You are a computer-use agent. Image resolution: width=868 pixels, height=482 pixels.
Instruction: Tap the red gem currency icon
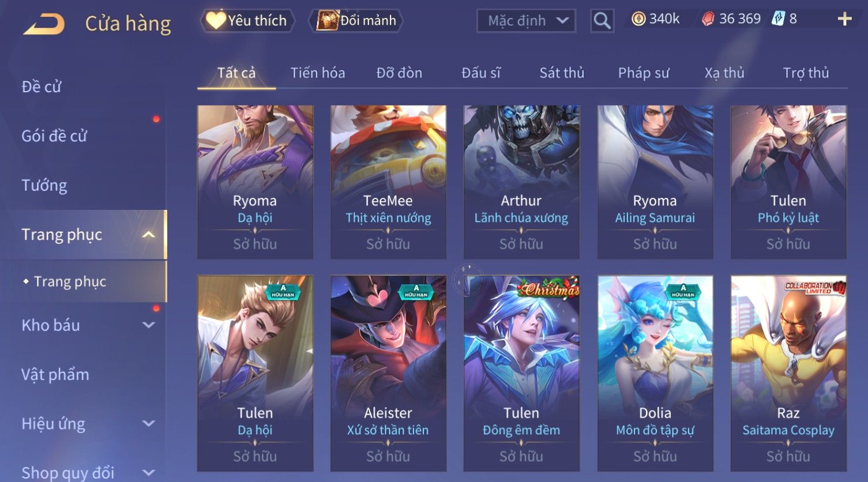708,19
